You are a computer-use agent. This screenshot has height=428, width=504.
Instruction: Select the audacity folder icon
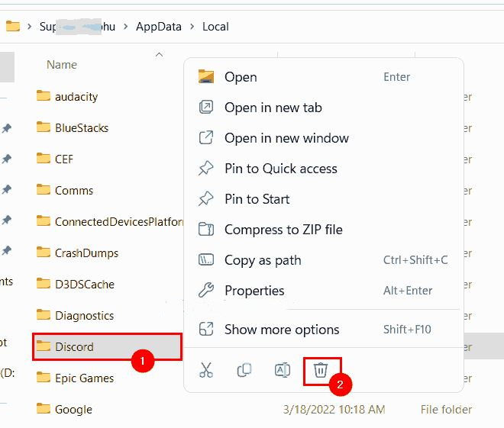pos(44,96)
